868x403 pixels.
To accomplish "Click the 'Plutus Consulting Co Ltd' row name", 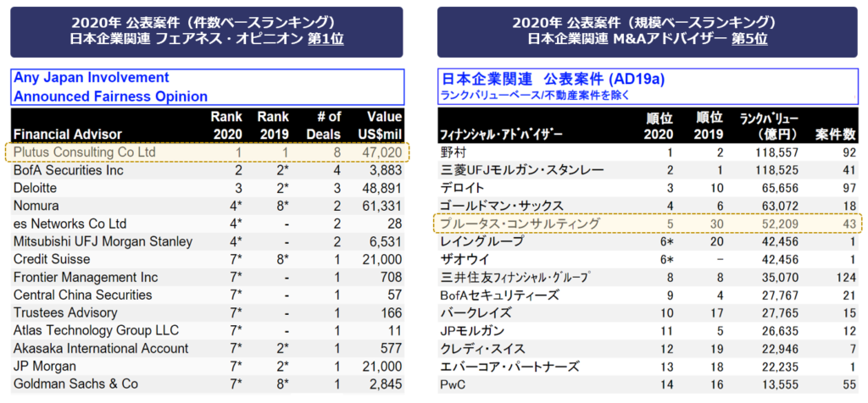I will coord(84,152).
